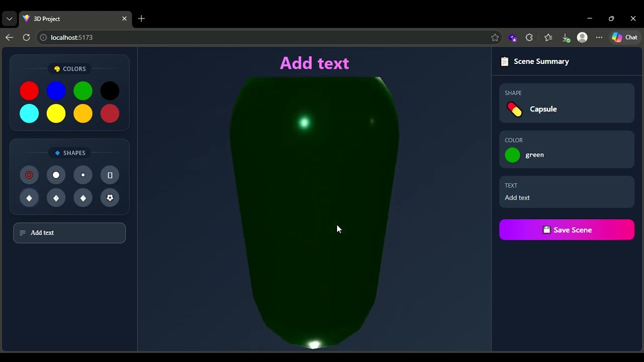
Task: Open a new browser tab
Action: 141,19
